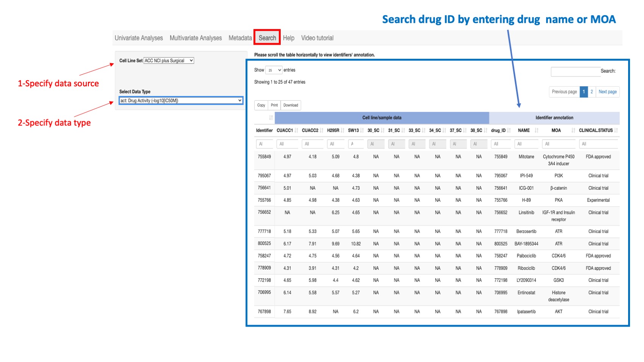Print the current table
644x362 pixels.
(274, 105)
